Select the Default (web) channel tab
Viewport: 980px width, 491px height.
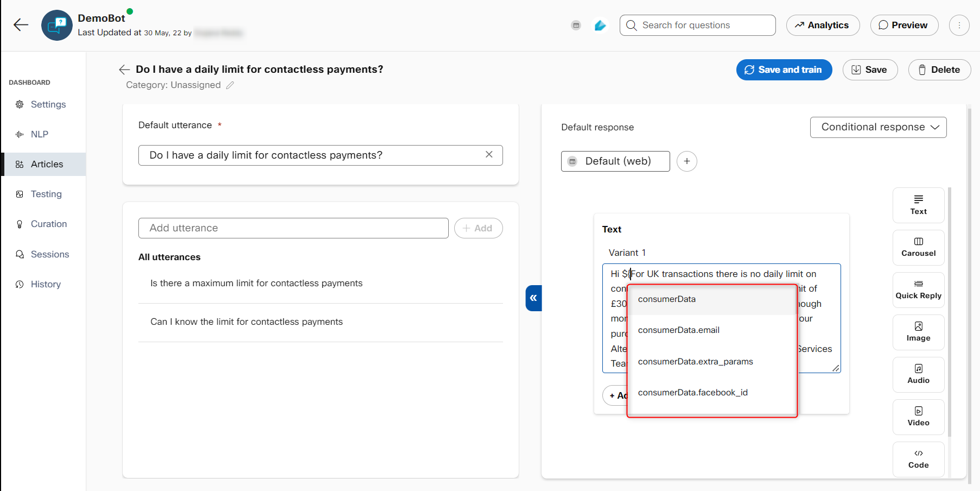pyautogui.click(x=615, y=161)
